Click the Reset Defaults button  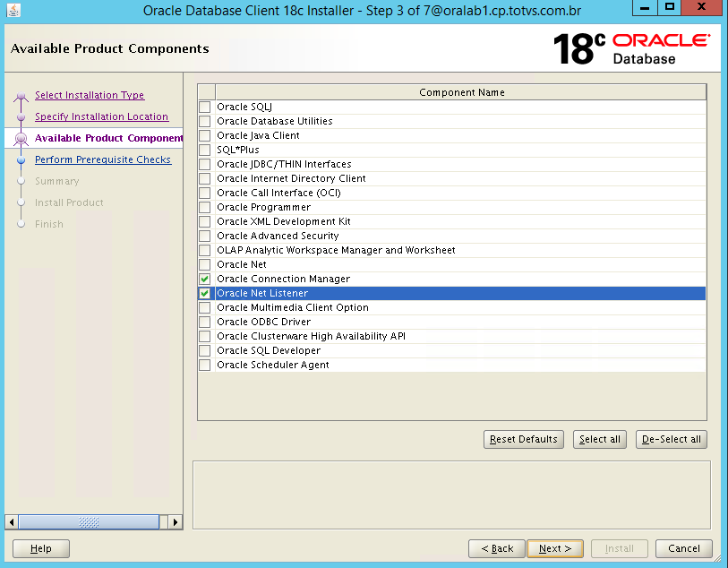pyautogui.click(x=524, y=439)
